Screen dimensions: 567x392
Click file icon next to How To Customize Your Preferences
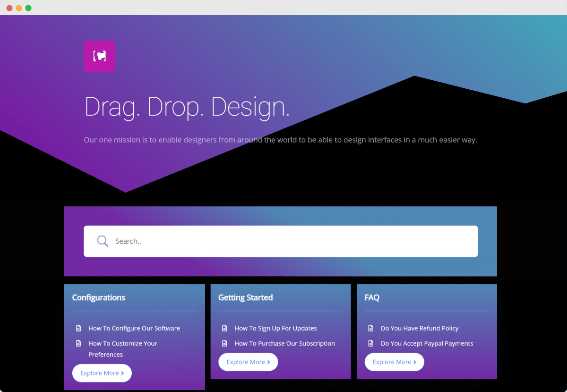[78, 343]
